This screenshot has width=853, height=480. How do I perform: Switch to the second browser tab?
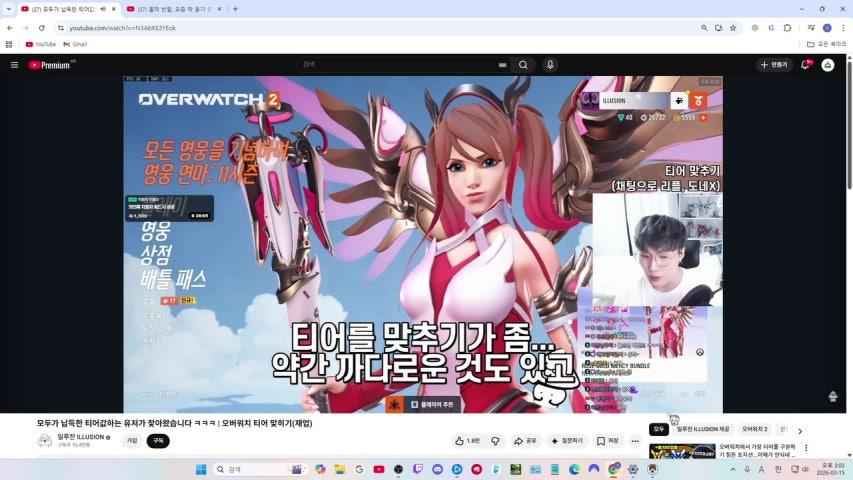(x=170, y=9)
